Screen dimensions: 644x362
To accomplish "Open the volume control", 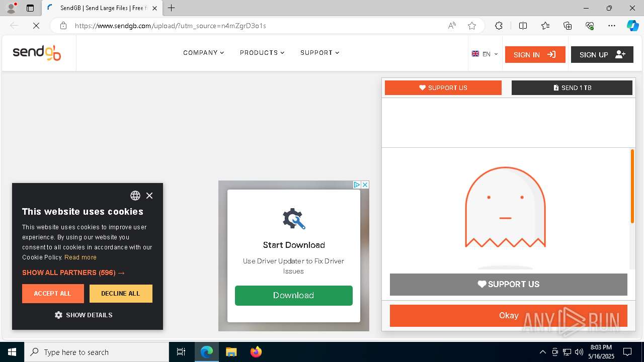I will [x=579, y=352].
